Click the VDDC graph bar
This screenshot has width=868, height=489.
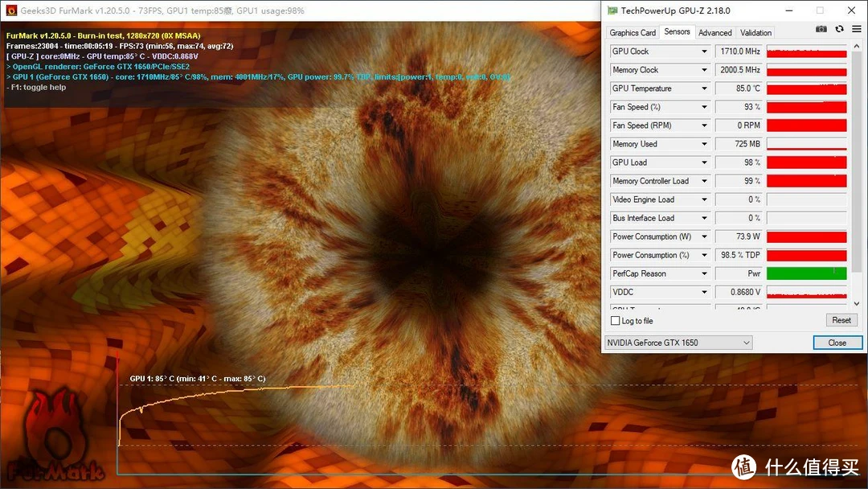tap(807, 293)
